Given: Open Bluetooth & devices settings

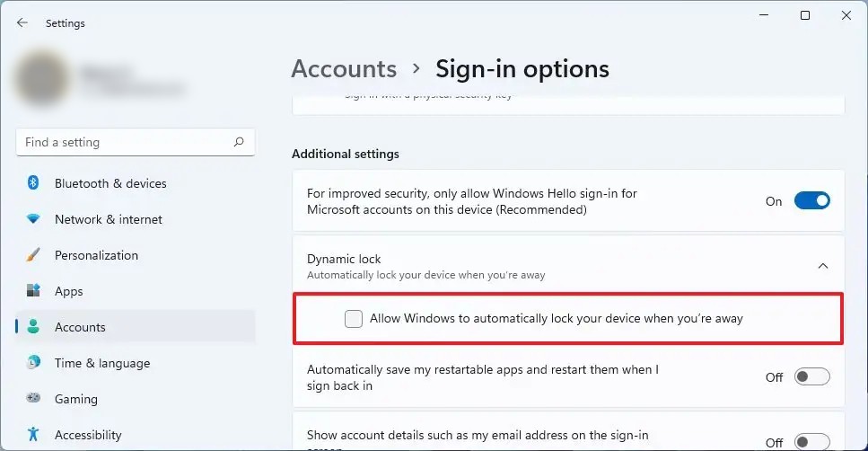Looking at the screenshot, I should (136, 183).
